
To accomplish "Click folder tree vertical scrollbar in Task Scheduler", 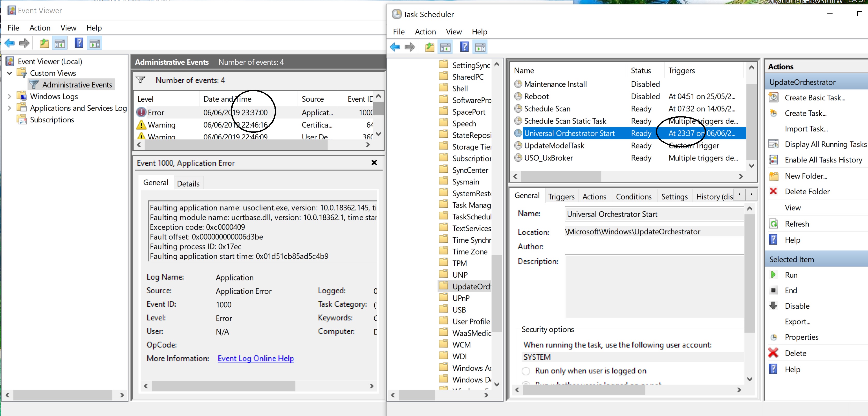I will tap(496, 293).
